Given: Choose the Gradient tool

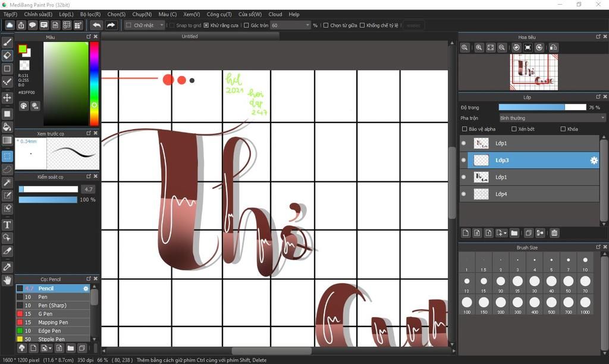Looking at the screenshot, I should 7,140.
